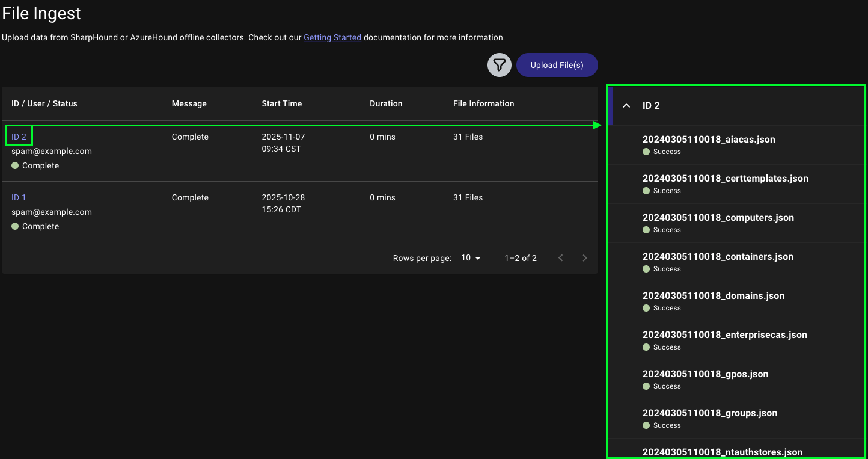Click the Success indicator under domains.json
Screen dimensions: 868x459
coord(646,308)
